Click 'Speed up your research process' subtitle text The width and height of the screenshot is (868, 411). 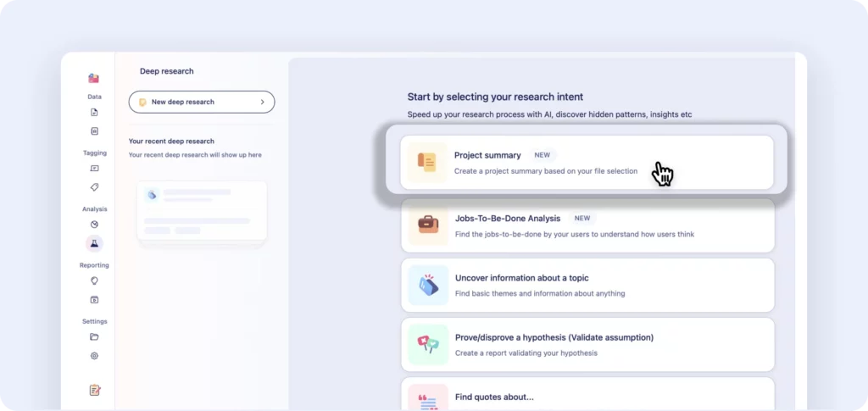pyautogui.click(x=549, y=114)
